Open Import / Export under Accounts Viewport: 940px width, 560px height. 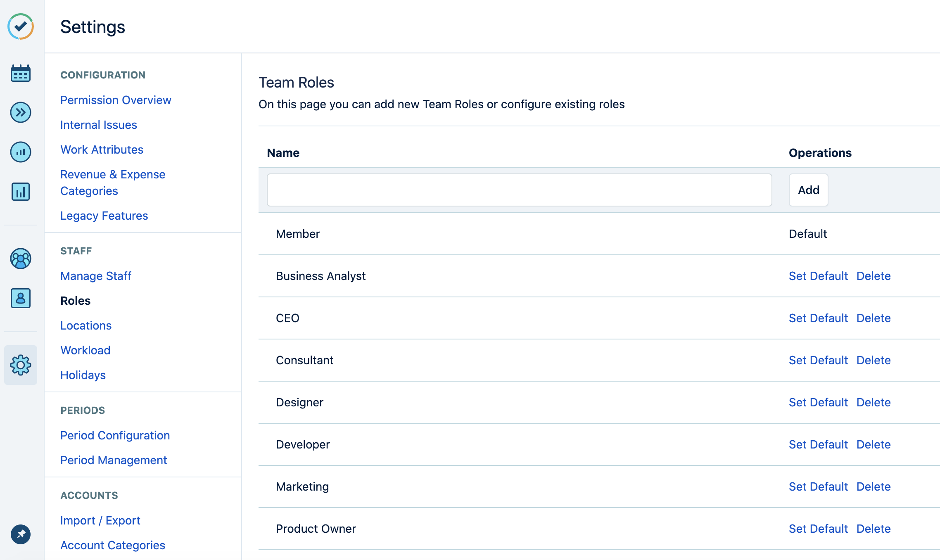click(100, 520)
